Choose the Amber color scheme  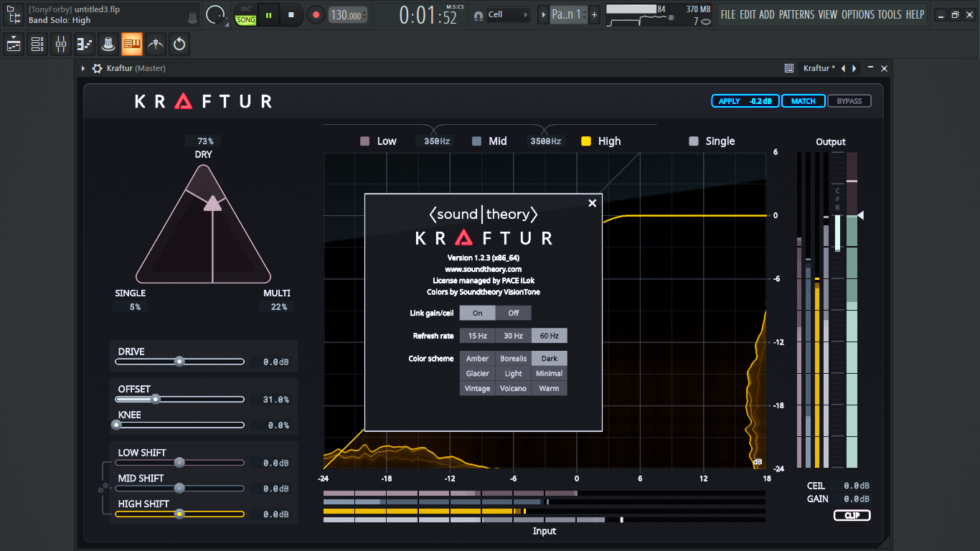click(x=478, y=359)
